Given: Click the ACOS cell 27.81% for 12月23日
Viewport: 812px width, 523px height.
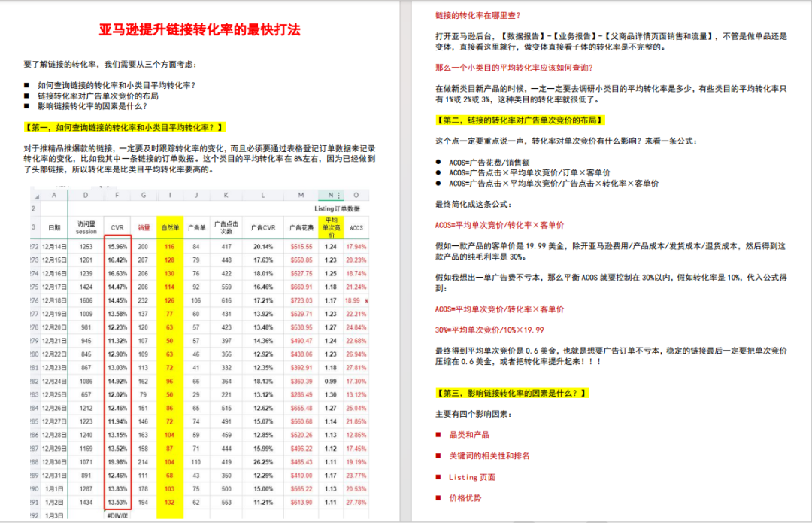Looking at the screenshot, I should pyautogui.click(x=356, y=367).
